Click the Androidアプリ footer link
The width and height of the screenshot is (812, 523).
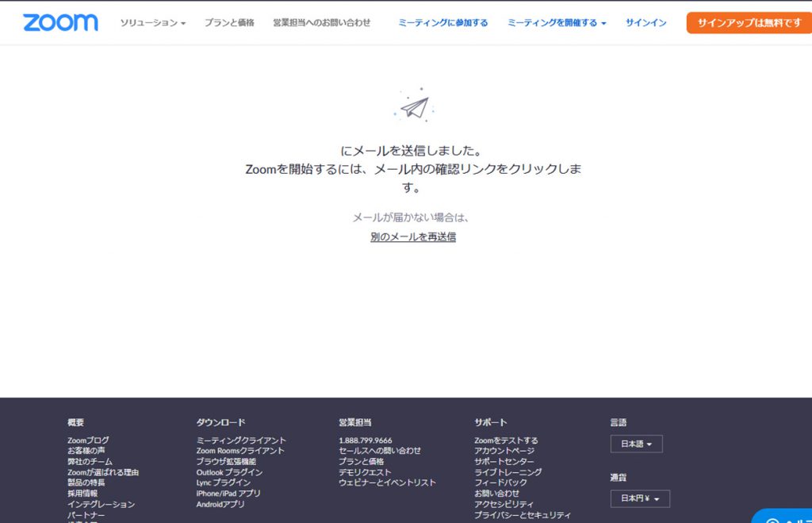[x=220, y=504]
